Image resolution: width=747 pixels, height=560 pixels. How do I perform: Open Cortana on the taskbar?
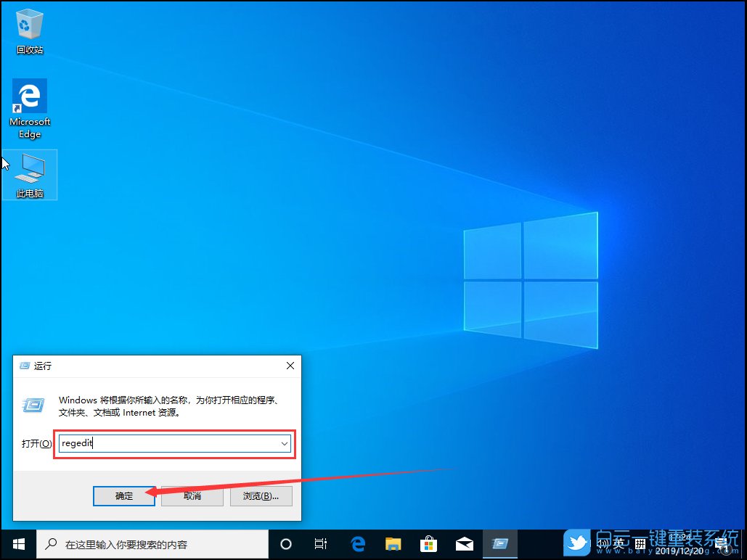click(x=285, y=544)
